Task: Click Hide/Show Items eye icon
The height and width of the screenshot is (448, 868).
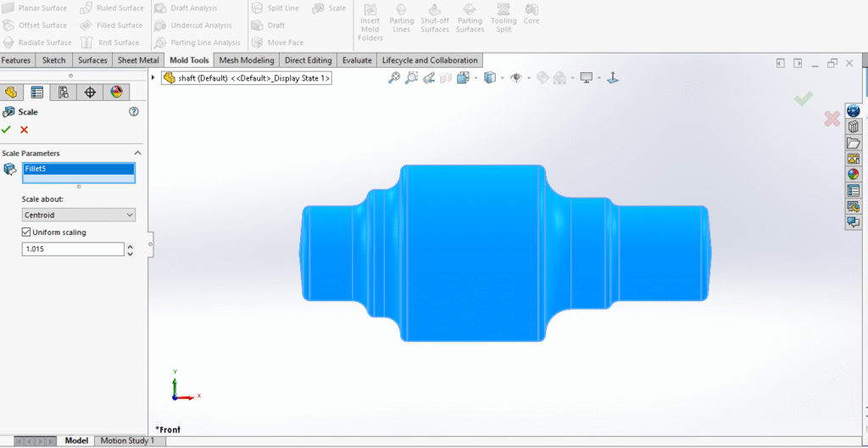Action: (516, 78)
